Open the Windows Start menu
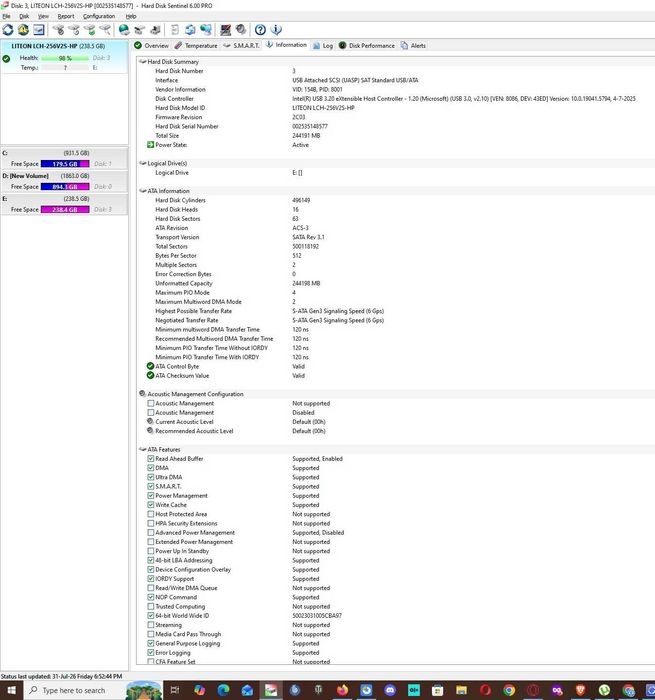The width and height of the screenshot is (655, 700). tap(11, 690)
